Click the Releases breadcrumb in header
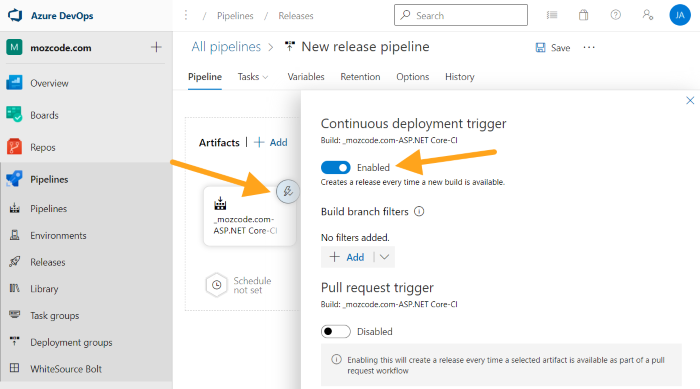The image size is (700, 389). [x=296, y=16]
